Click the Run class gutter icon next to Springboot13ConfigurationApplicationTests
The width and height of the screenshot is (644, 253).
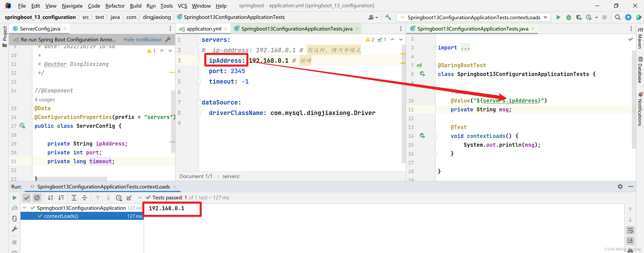(422, 74)
